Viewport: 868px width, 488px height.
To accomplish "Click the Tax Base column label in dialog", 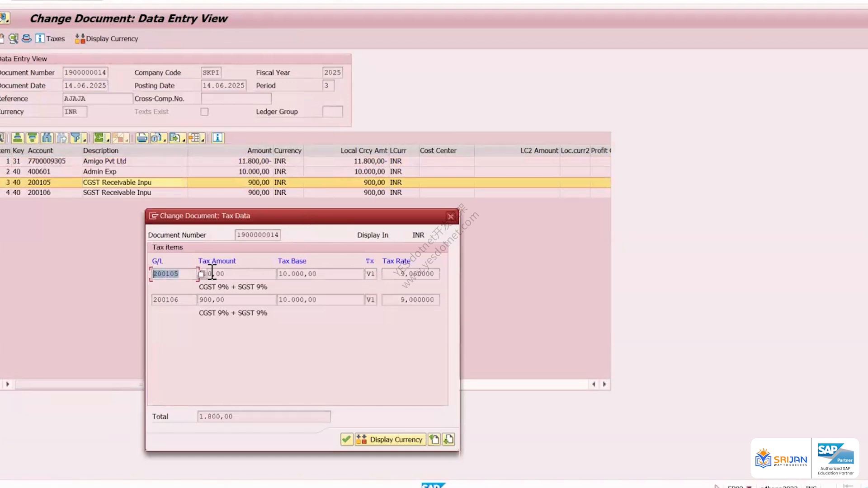I will [292, 261].
